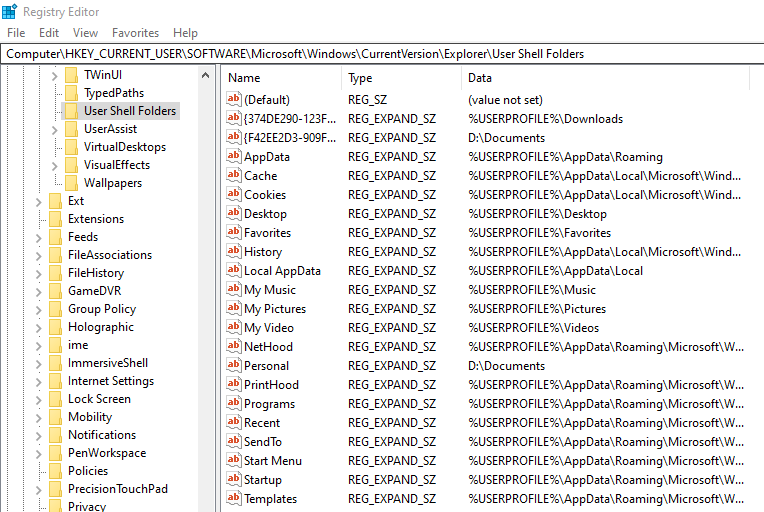Image resolution: width=764 pixels, height=512 pixels.
Task: Select the Desktop value icon
Action: pos(234,213)
